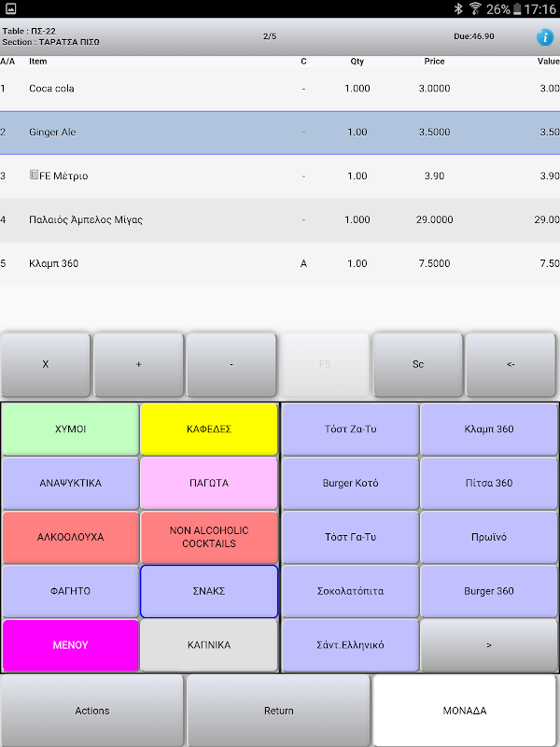
Task: Open the Actions menu
Action: coord(91,711)
